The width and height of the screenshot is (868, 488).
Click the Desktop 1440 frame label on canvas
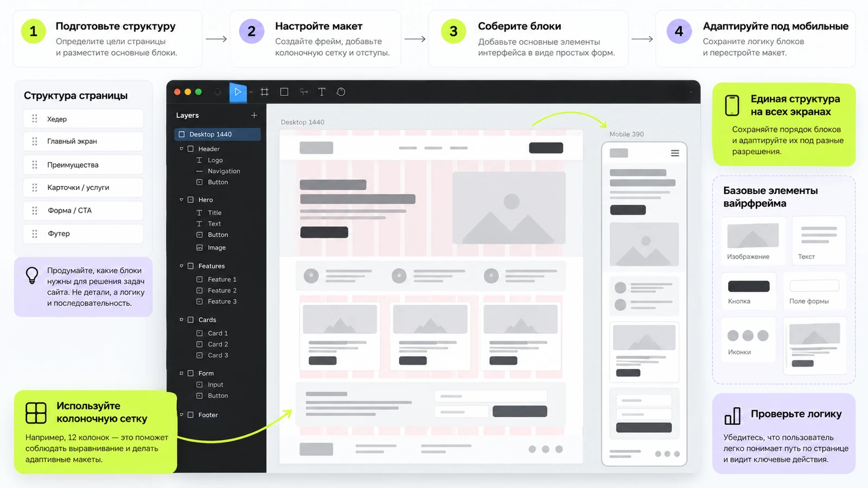303,122
